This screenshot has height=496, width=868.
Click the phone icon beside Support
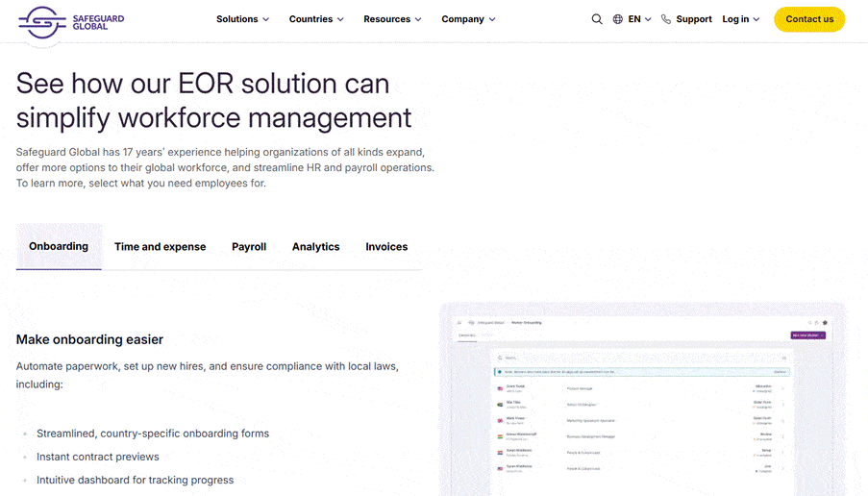point(666,19)
